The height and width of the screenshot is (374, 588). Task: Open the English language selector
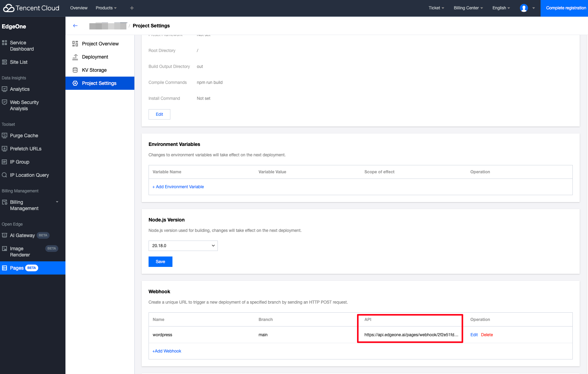[501, 8]
